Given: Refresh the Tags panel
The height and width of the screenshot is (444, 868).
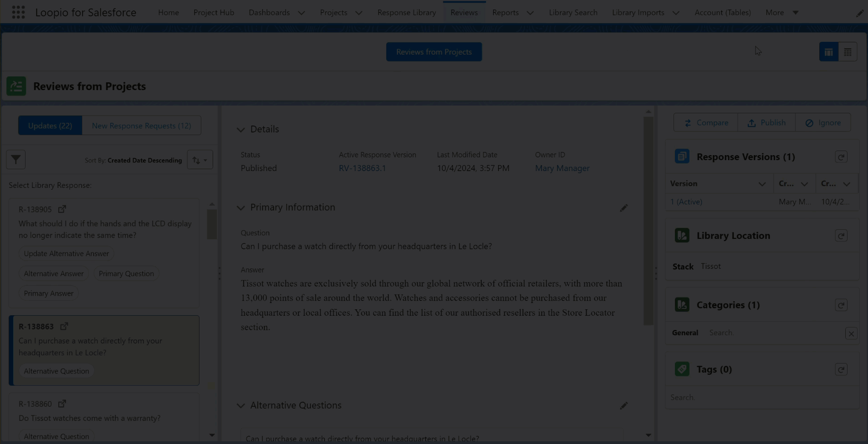Looking at the screenshot, I should click(x=841, y=369).
